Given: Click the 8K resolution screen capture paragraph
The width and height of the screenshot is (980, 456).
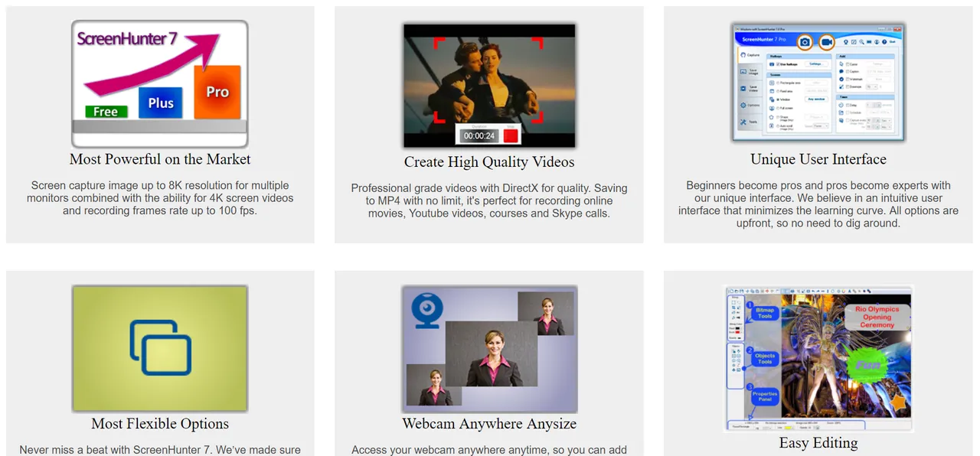Looking at the screenshot, I should click(160, 197).
